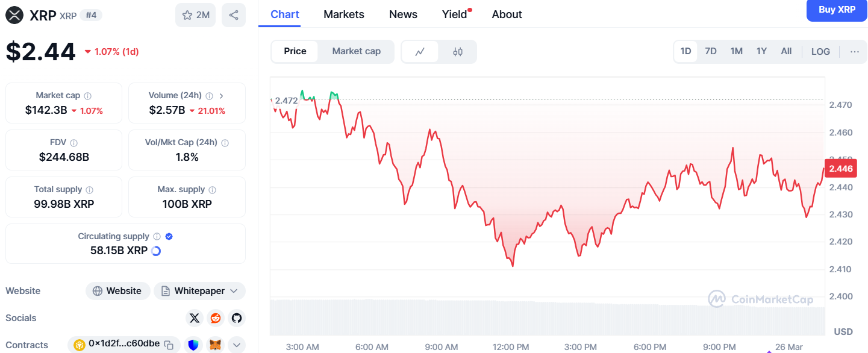
Task: Open the X (Twitter) social link
Action: [194, 318]
